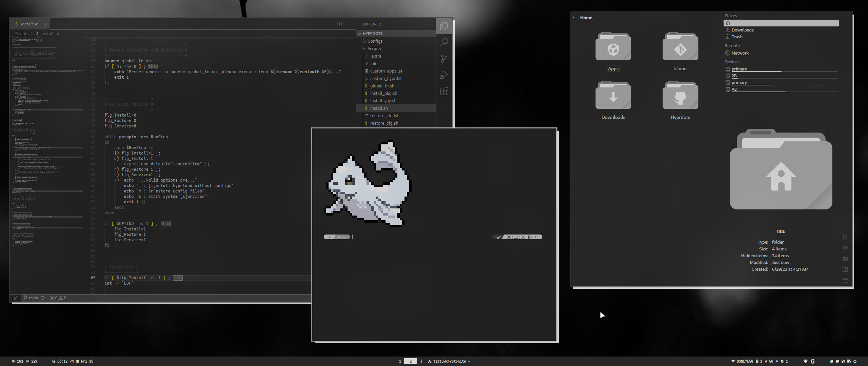Viewport: 868px width, 366px height.
Task: Click the power icon in status bar
Action: [x=855, y=361]
